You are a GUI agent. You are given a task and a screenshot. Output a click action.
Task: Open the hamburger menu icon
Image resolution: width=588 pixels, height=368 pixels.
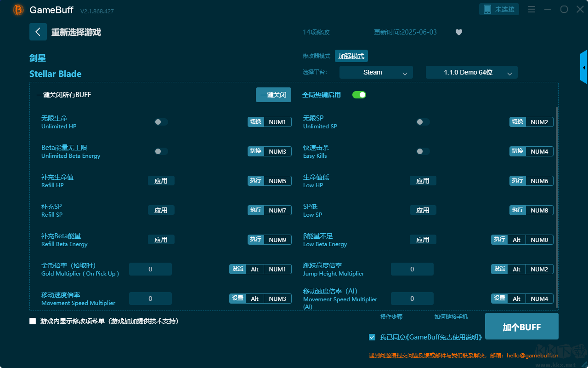point(531,9)
